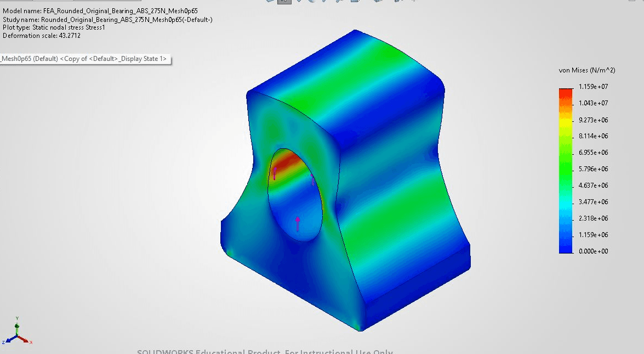Click the red top of the stress color bar

(x=566, y=94)
